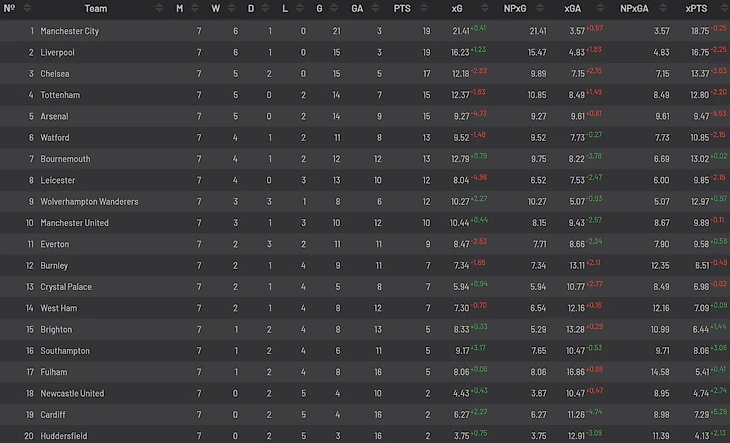
Task: Sort by the PTS column header
Action: [402, 8]
